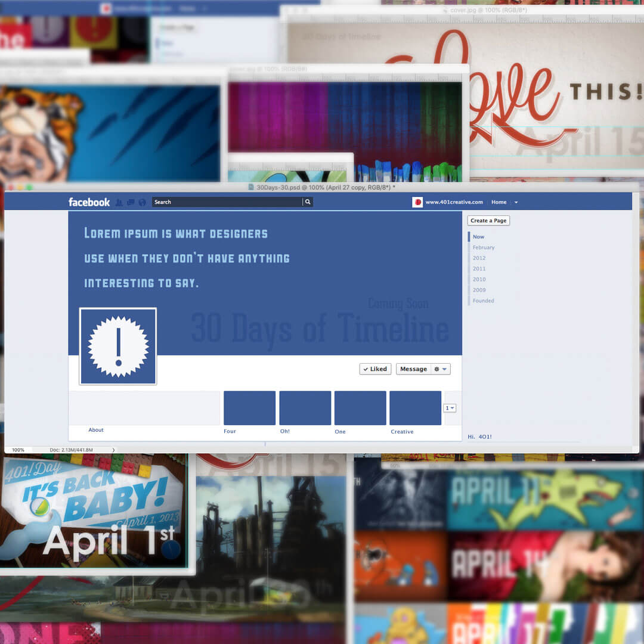Open the About link under profile

(96, 430)
